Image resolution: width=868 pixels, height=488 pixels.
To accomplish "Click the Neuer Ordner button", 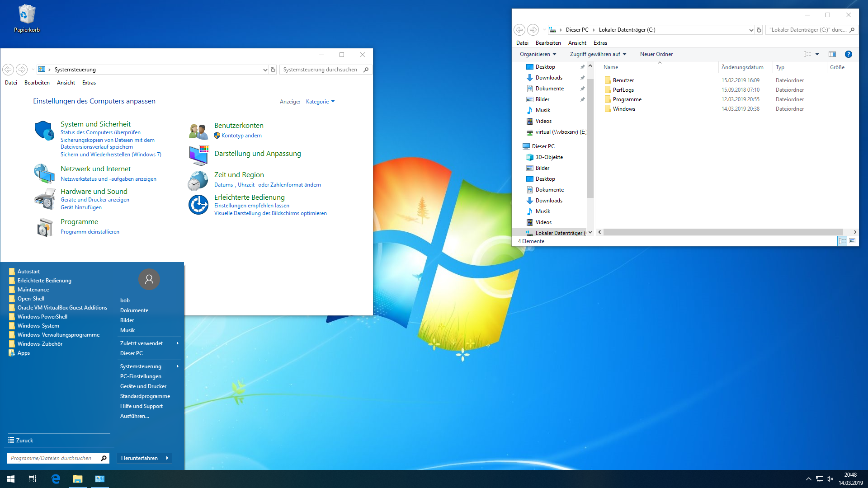I will [656, 54].
